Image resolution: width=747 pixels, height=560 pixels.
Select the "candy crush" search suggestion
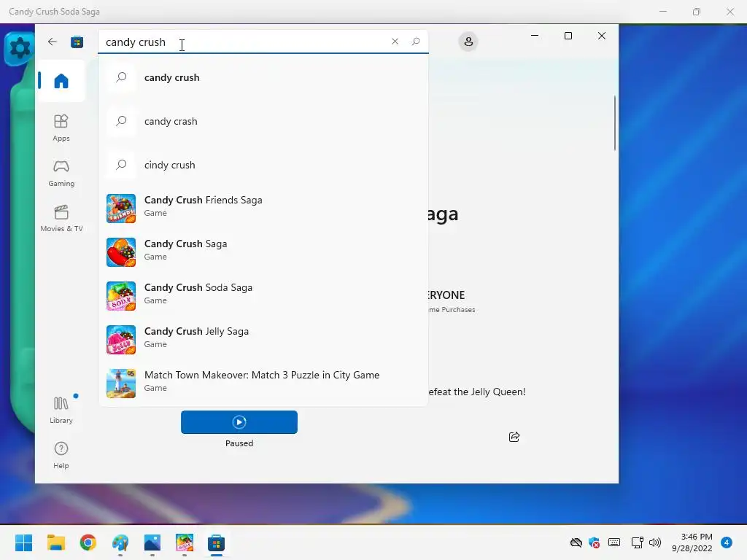[x=263, y=77]
